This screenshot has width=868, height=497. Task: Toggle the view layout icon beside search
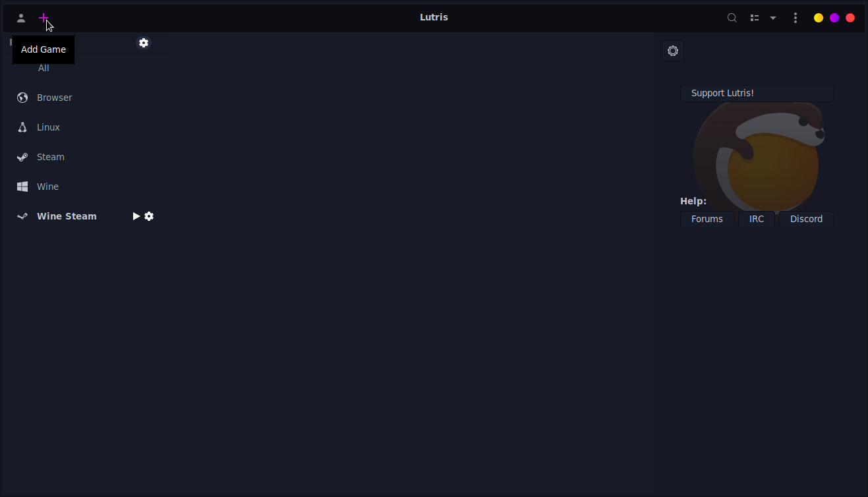755,18
